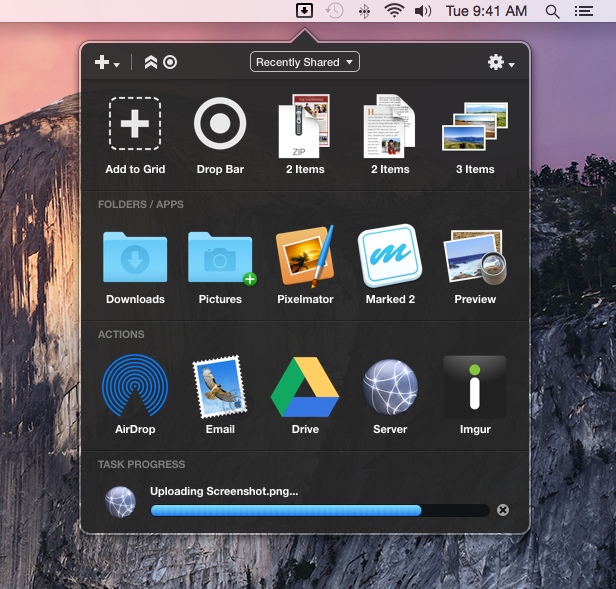Toggle the Drop Bar circle icon in toolbar
The image size is (616, 589).
pyautogui.click(x=170, y=62)
